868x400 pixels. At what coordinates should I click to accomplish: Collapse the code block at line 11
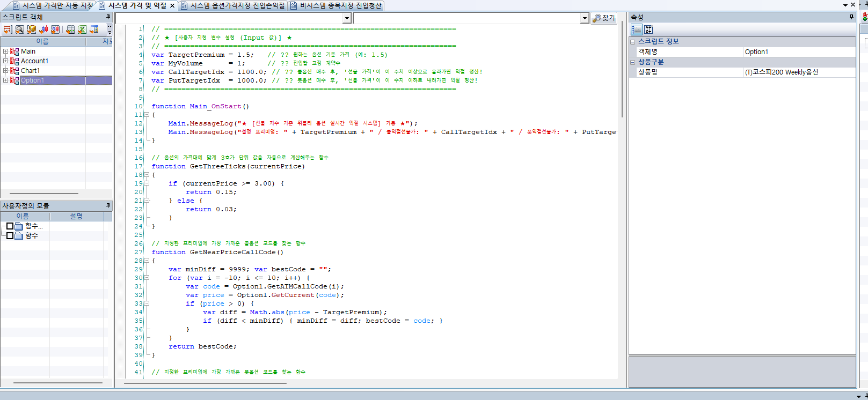[146, 115]
